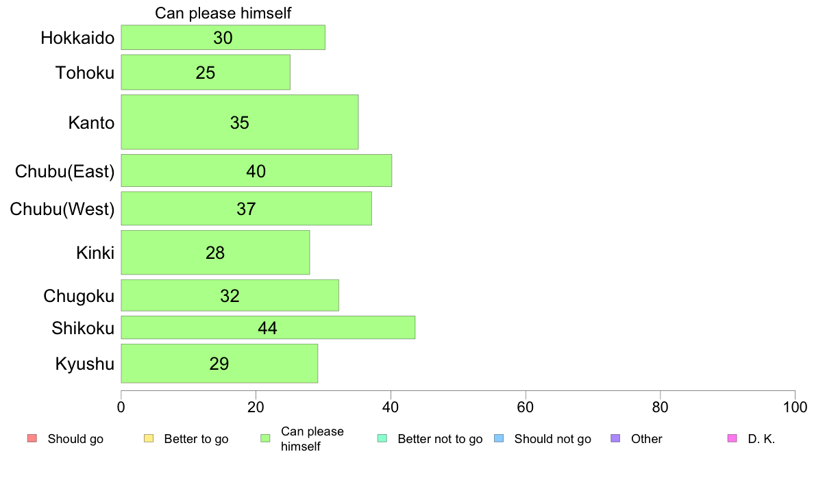Click the Can please himself chart title

tap(223, 13)
